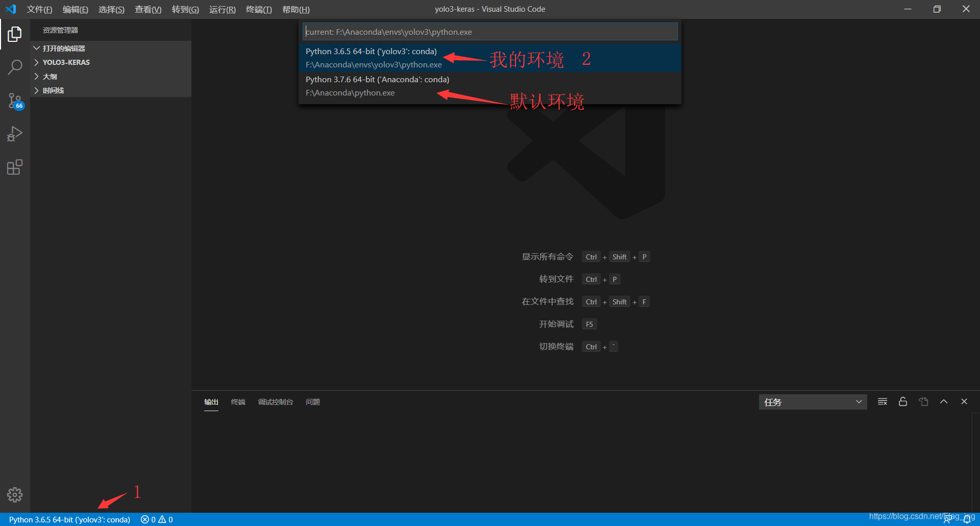980x526 pixels.
Task: Open Source Control view with 66 badge
Action: click(15, 101)
